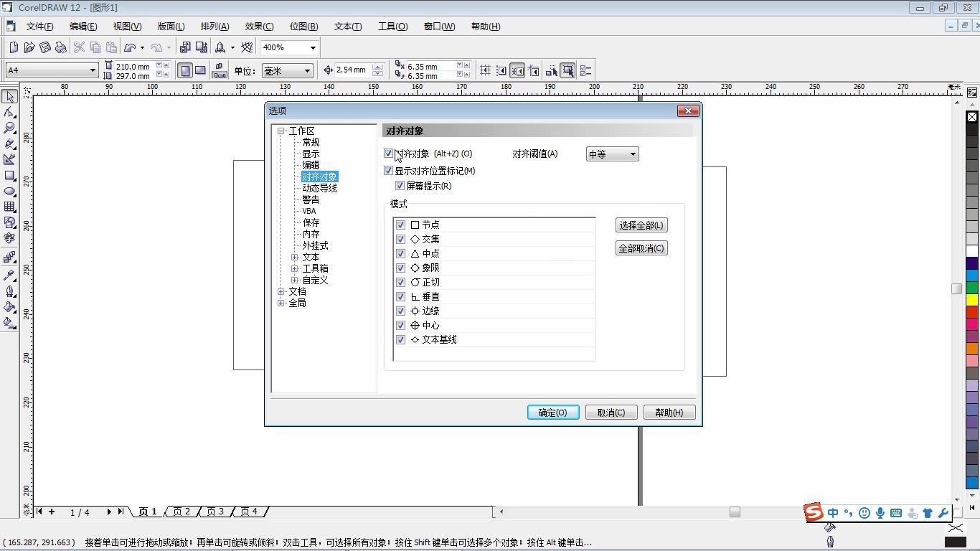Open 文件(F) menu
980x551 pixels.
coord(39,27)
